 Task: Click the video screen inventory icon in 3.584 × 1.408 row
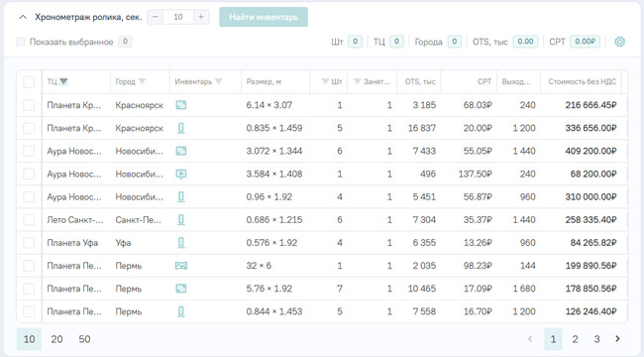click(x=181, y=174)
